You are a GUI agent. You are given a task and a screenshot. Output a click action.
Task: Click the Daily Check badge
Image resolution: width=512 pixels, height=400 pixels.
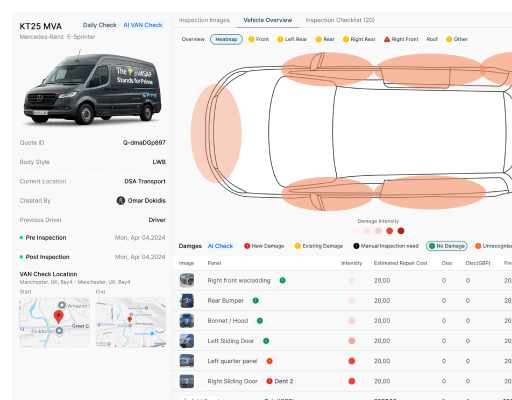99,25
